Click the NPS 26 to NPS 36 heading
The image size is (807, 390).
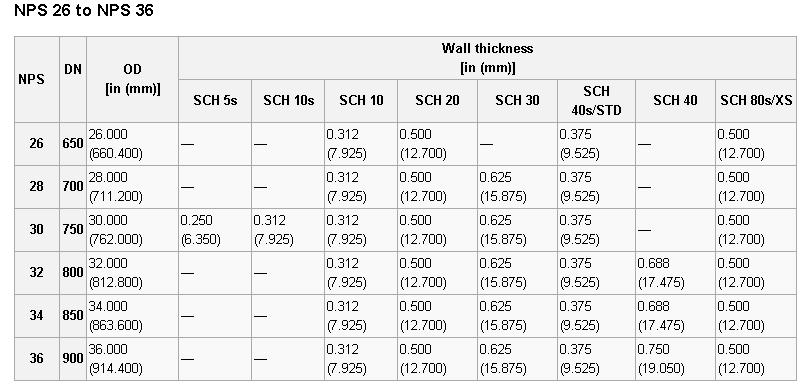coord(83,10)
